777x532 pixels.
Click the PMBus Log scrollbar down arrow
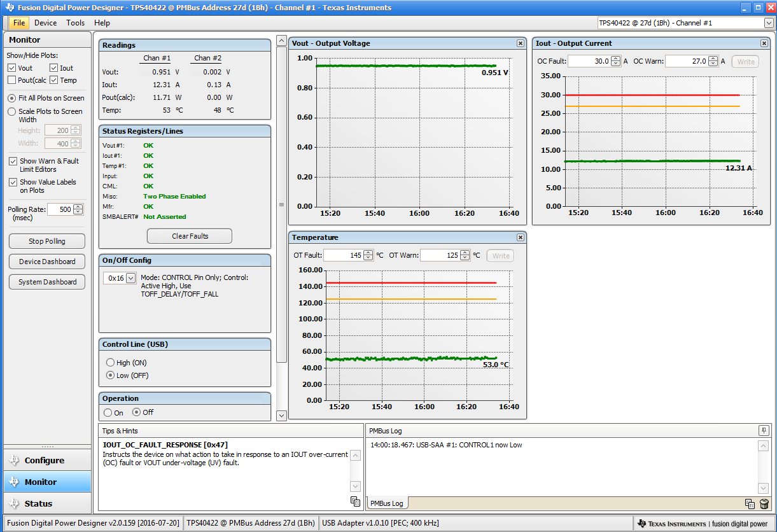coord(764,488)
